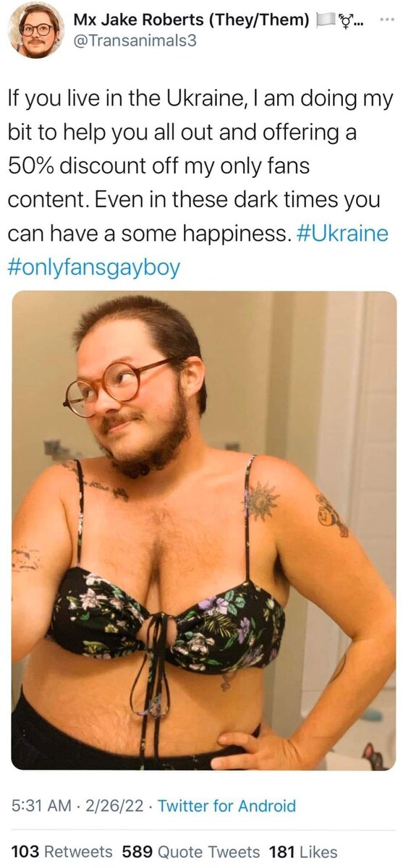Screen dimensions: 403x868
Task: View the 181 Likes list
Action: point(302,851)
